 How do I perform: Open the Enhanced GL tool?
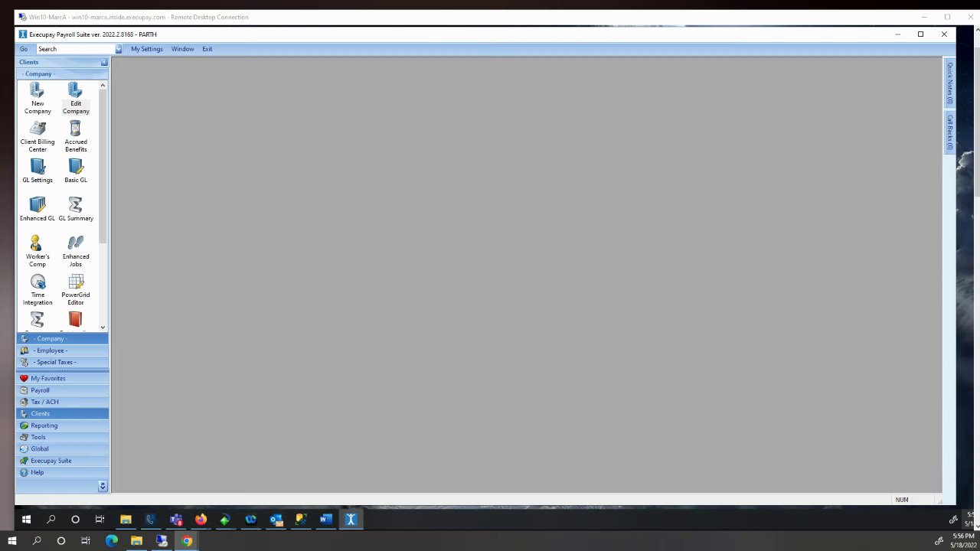pyautogui.click(x=38, y=210)
